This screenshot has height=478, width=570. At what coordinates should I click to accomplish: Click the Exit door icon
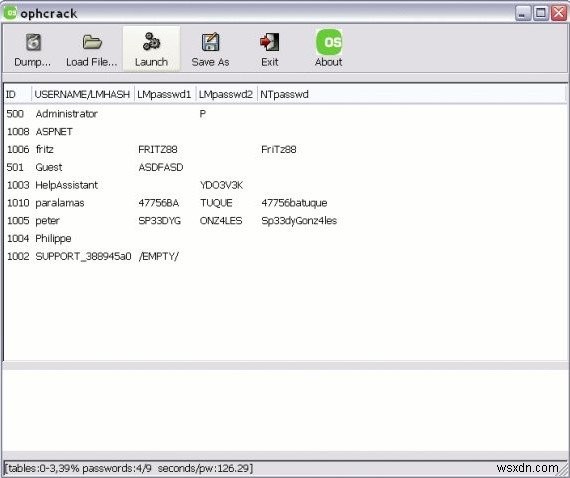tap(269, 42)
